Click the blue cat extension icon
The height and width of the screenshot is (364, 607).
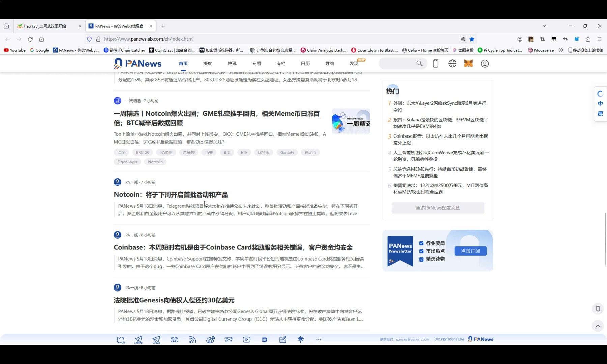pos(577,39)
